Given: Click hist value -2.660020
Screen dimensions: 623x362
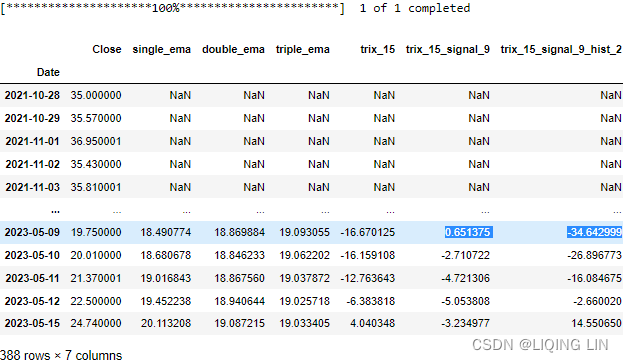Looking at the screenshot, I should tap(597, 302).
